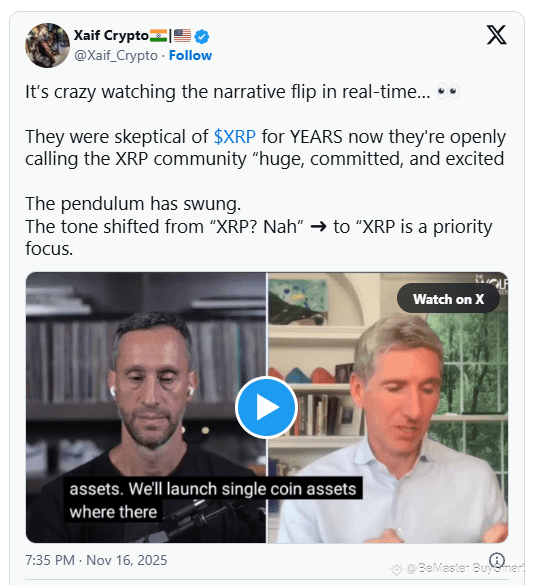Click the Xaif Crypto display name
The width and height of the screenshot is (533, 585).
[x=111, y=35]
